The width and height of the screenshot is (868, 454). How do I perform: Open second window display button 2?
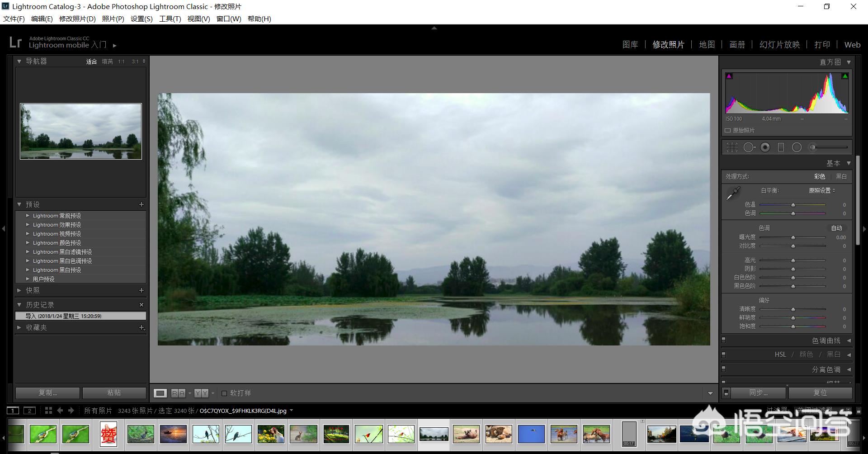point(29,411)
